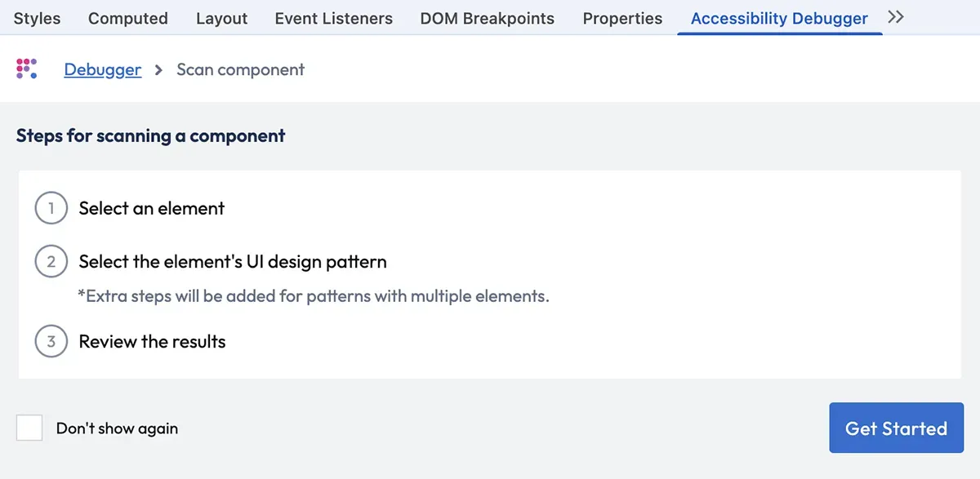Image resolution: width=980 pixels, height=479 pixels.
Task: Enable the Don't show again checkbox
Action: pyautogui.click(x=29, y=428)
